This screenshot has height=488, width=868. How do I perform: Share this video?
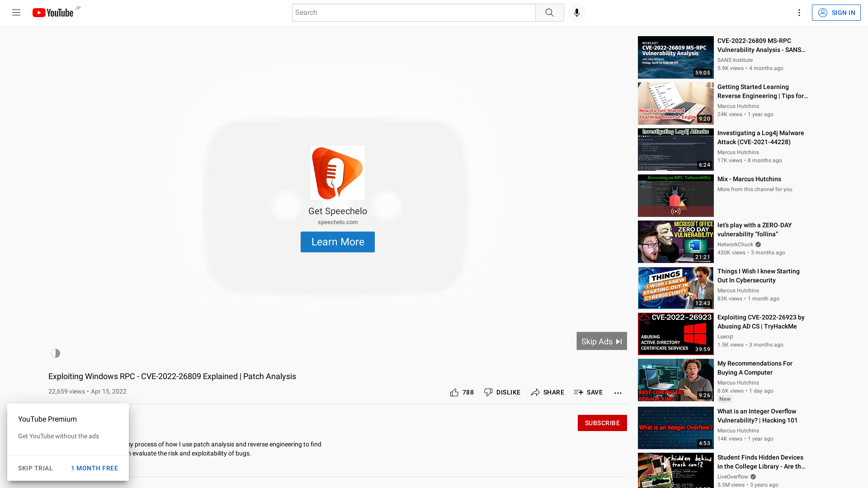pyautogui.click(x=547, y=392)
